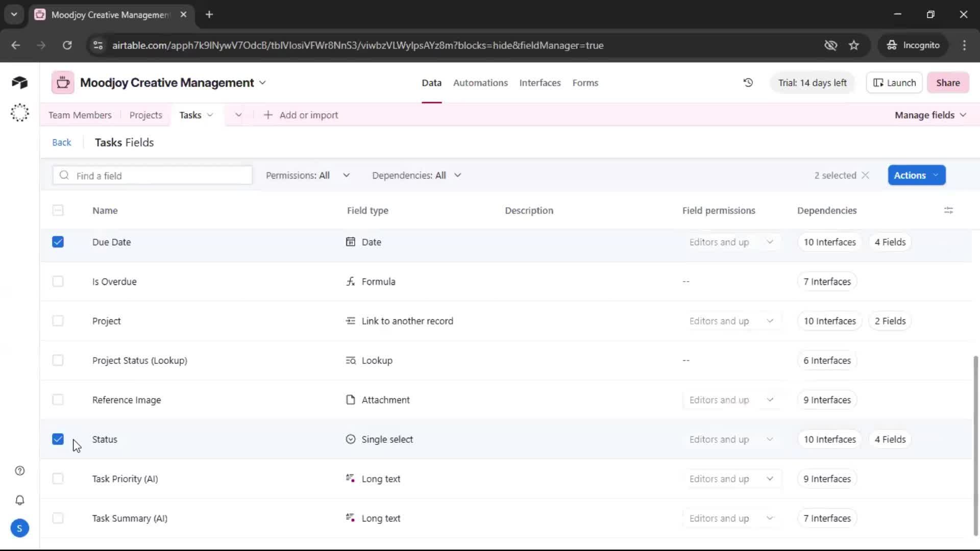
Task: Select the Reference Image checkbox
Action: [x=58, y=400]
